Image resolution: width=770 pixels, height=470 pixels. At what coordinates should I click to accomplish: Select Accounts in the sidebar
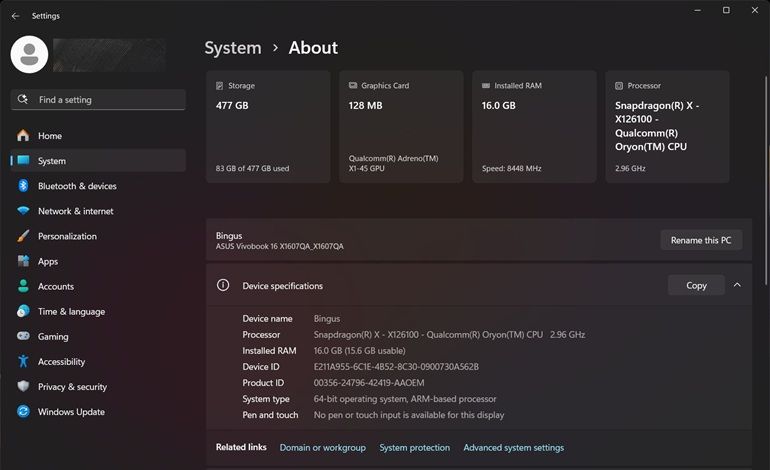pos(98,286)
